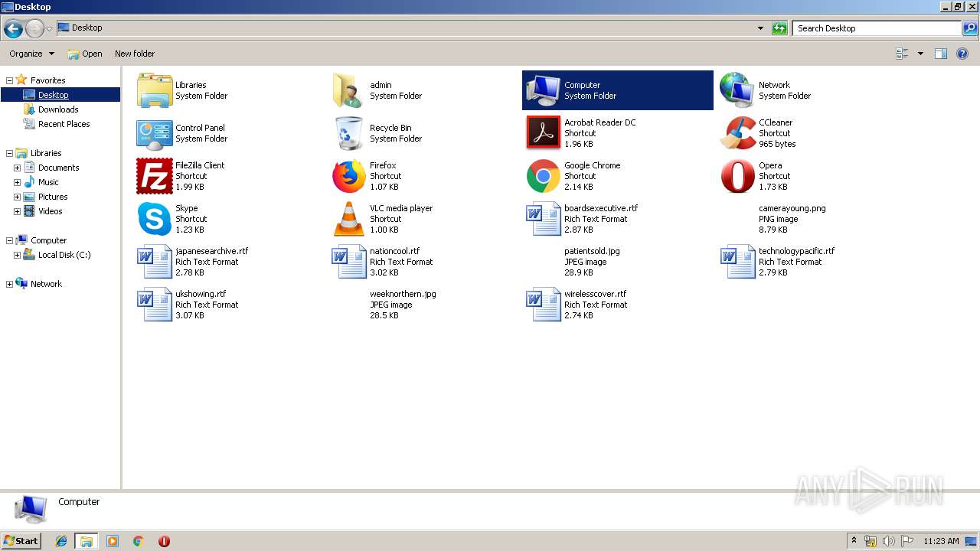Expand the Local Disk (C:) node
Image resolution: width=980 pixels, height=551 pixels.
point(17,255)
